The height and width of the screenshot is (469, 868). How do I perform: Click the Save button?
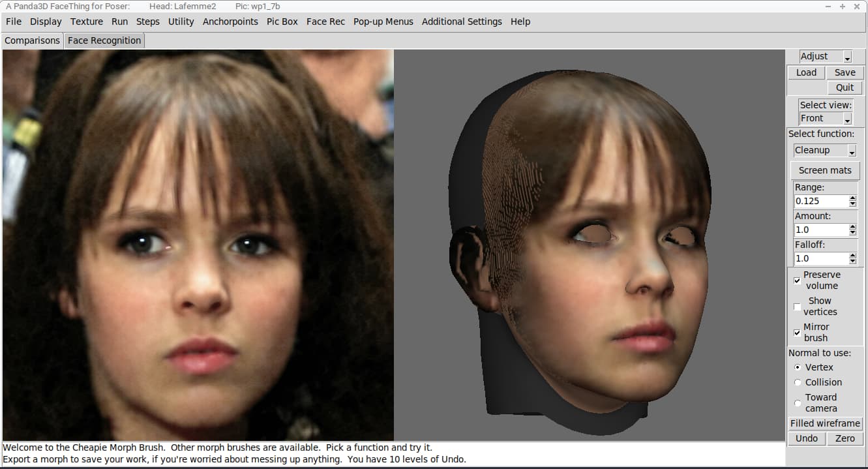[x=845, y=72]
